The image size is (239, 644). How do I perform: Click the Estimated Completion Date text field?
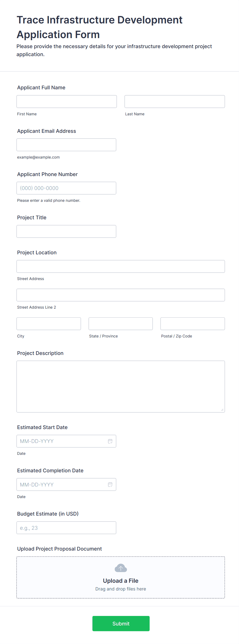(59, 484)
